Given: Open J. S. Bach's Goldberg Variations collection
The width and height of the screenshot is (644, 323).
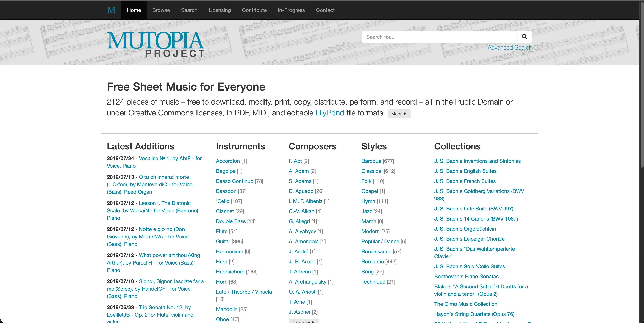Looking at the screenshot, I should 479,195.
